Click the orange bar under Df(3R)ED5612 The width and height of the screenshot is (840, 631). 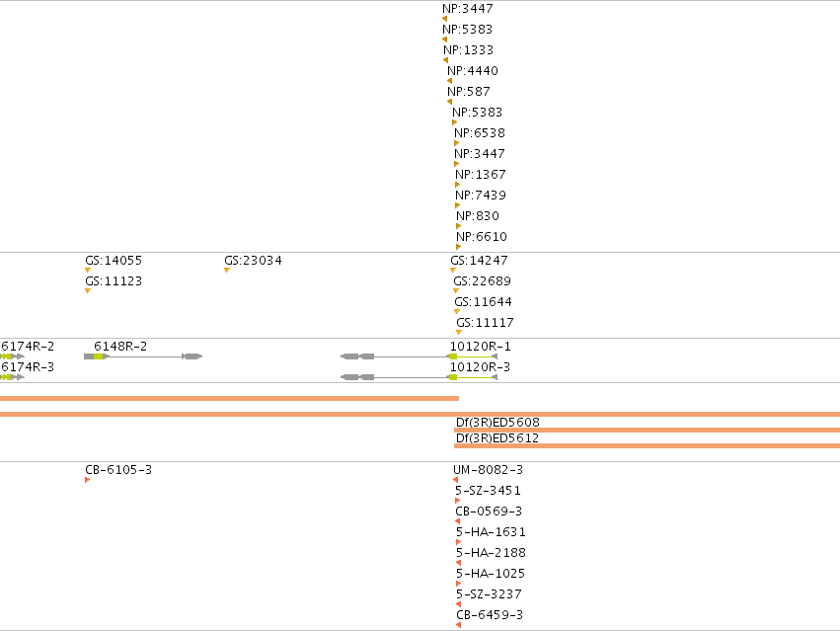tap(648, 446)
